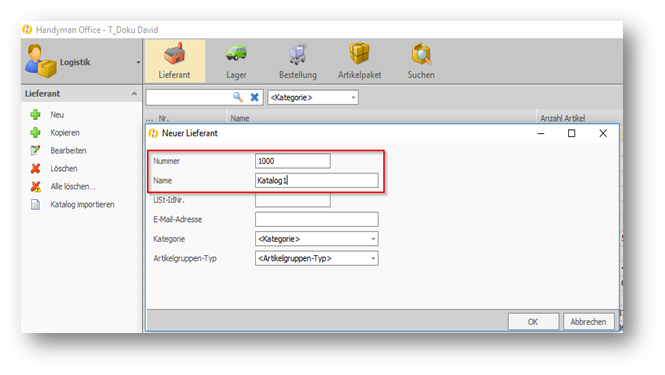Click the Alle löschen warning icon
Screen dimensions: 665x375
36,187
